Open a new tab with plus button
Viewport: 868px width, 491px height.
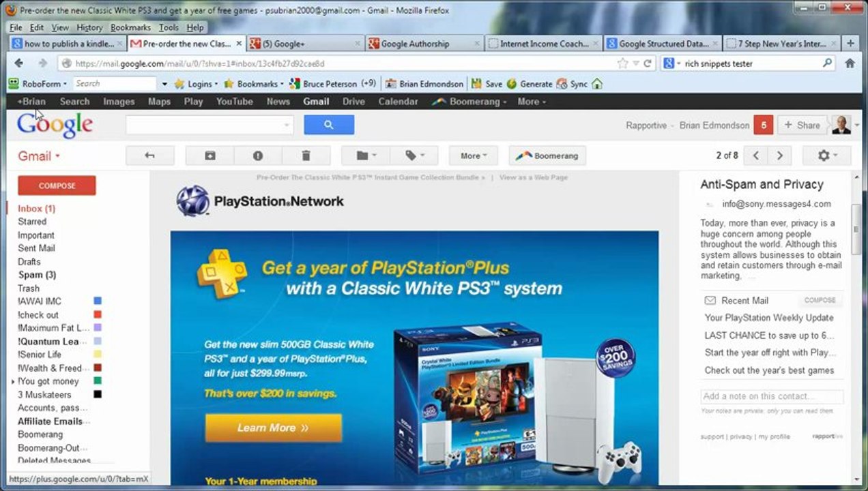850,44
